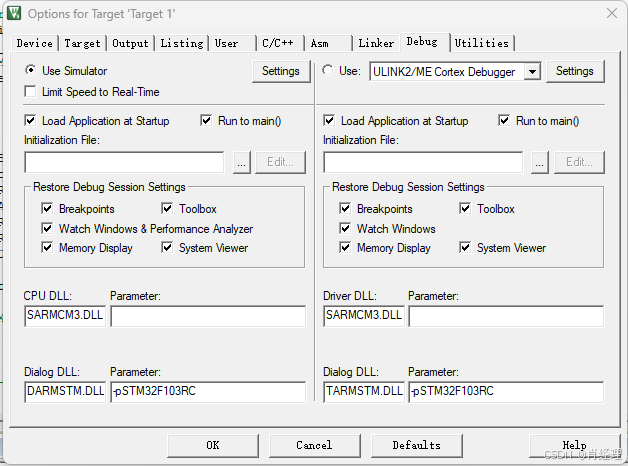628x466 pixels.
Task: Browse for simulator initialization file
Action: [242, 162]
